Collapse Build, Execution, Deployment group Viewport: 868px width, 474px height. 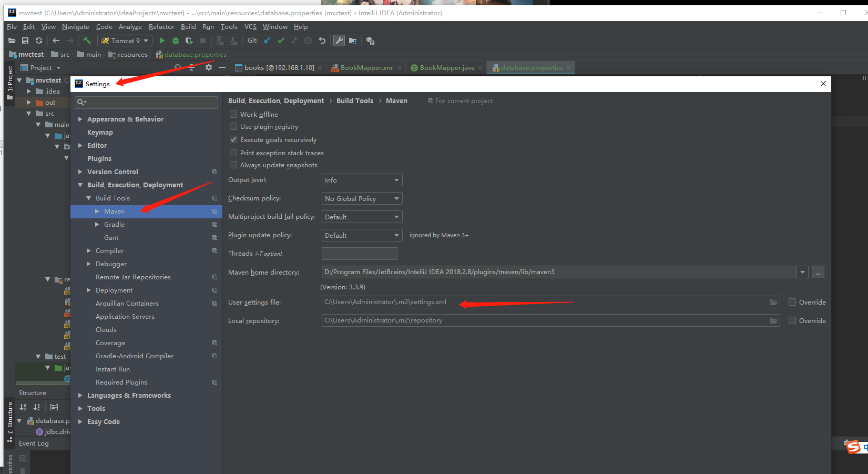click(x=80, y=185)
